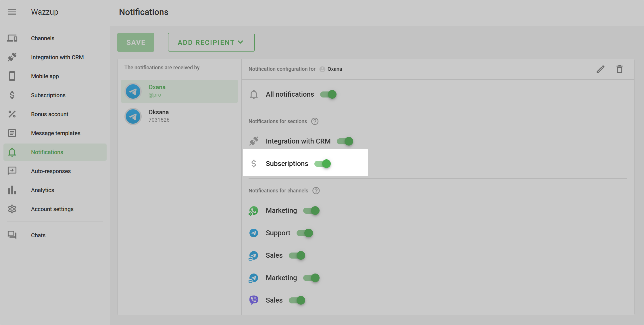Click the 'Notifications for channels' label
Image resolution: width=644 pixels, height=325 pixels.
pyautogui.click(x=278, y=191)
